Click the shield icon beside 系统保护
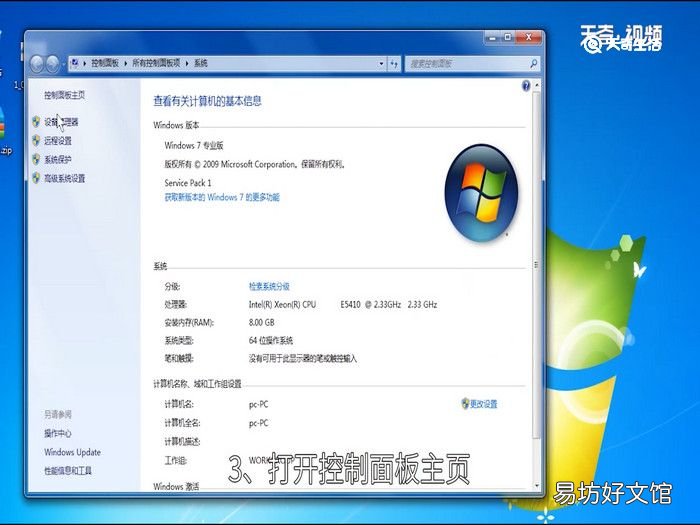 click(36, 159)
